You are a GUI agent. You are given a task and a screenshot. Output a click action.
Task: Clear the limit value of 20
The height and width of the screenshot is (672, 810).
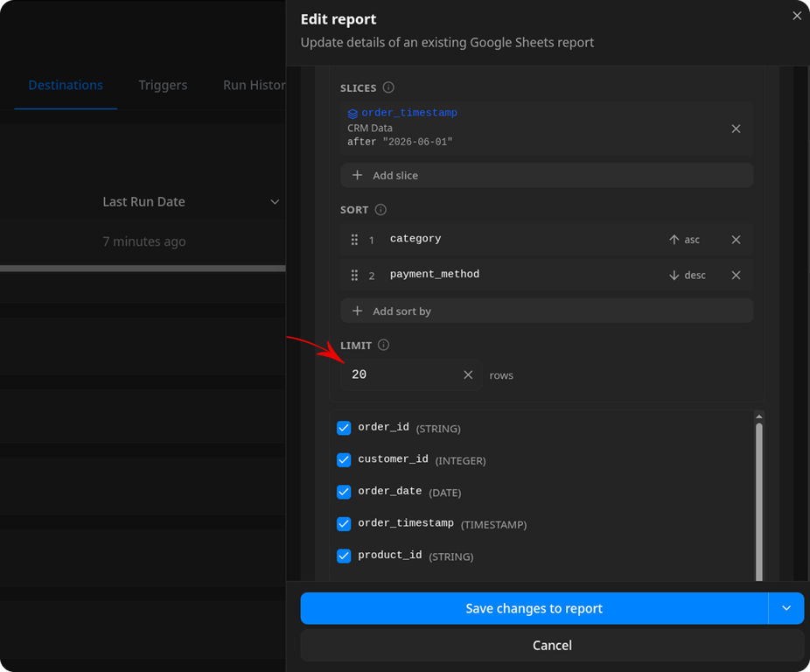click(x=468, y=374)
